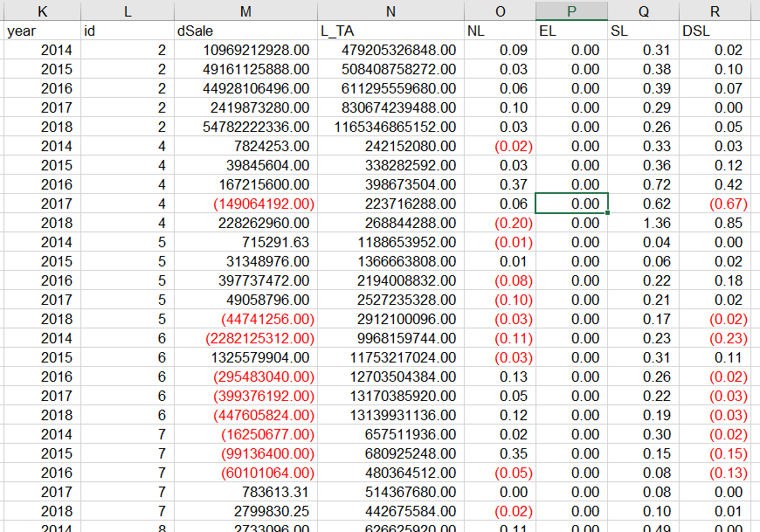Select dSale cell (447605824.00)
This screenshot has height=532, width=760.
click(x=245, y=415)
